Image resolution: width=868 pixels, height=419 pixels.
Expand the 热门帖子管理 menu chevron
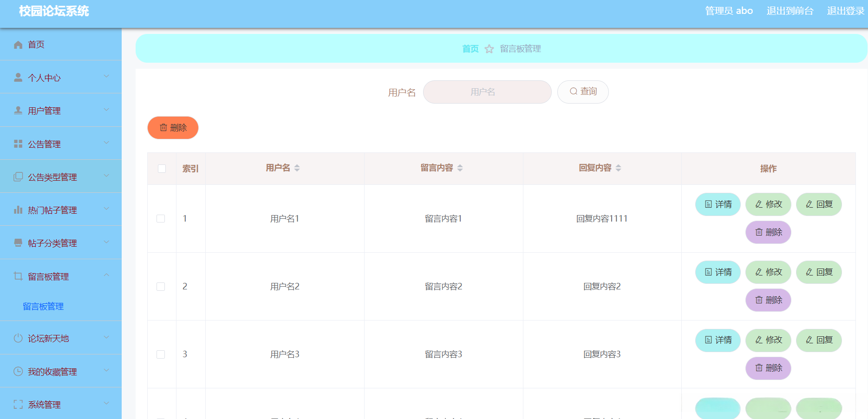(x=106, y=209)
